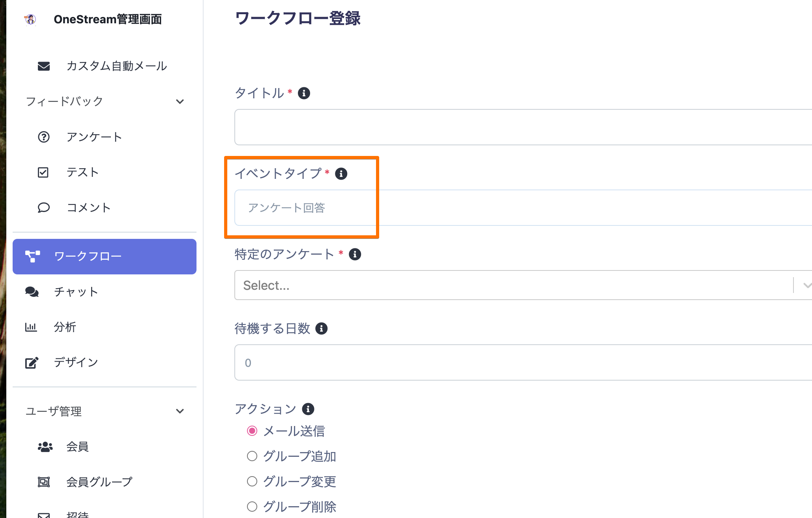Click info icon beside 特定のアンケート

[x=355, y=254]
